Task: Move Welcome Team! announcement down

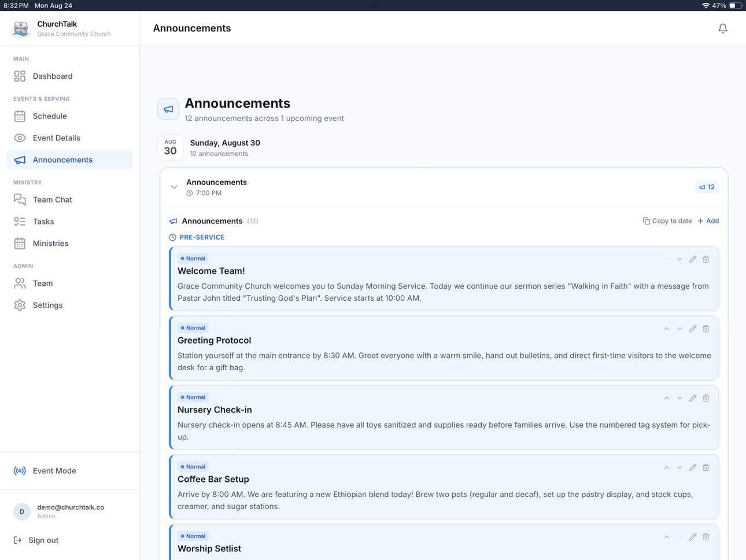Action: pos(679,260)
